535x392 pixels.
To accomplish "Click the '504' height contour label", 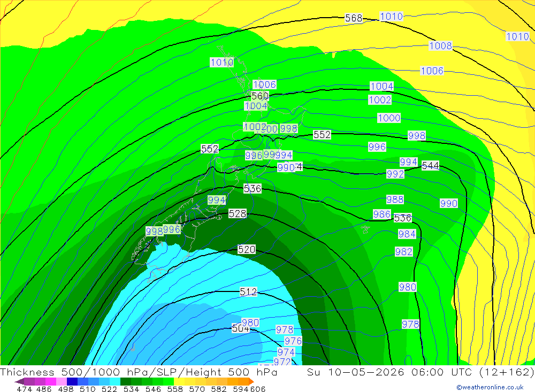I will click(240, 328).
